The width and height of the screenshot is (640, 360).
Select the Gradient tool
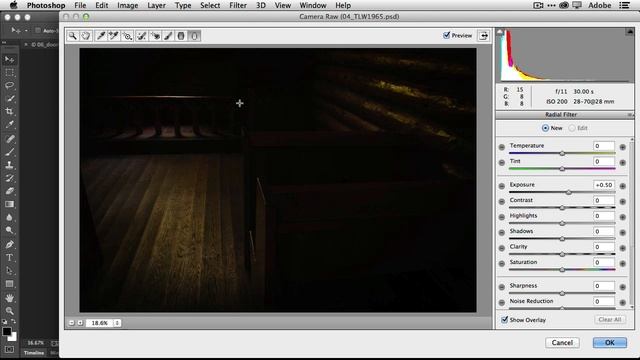point(9,204)
